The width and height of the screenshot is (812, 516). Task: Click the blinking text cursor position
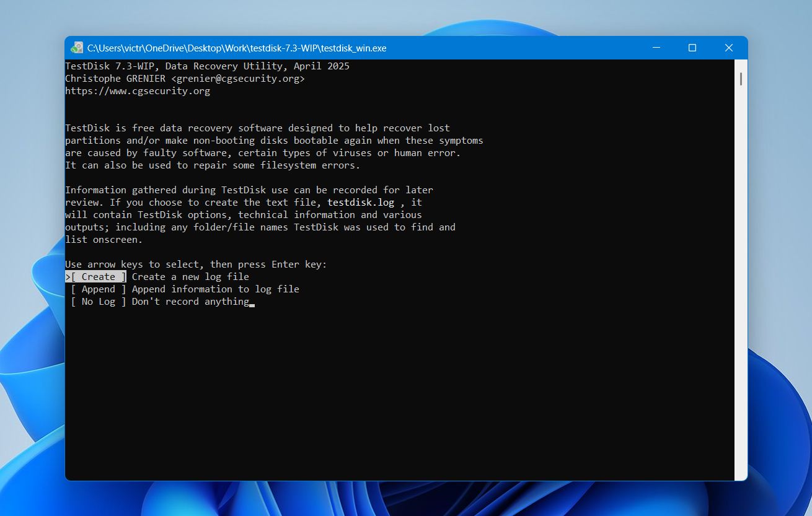coord(251,304)
